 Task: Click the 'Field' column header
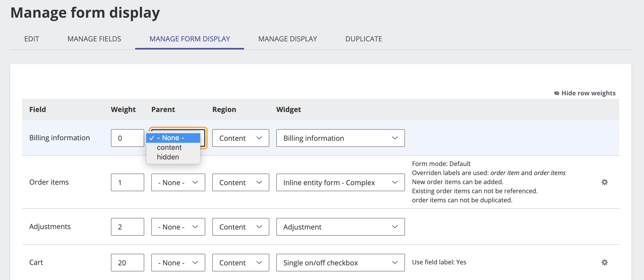(x=38, y=109)
